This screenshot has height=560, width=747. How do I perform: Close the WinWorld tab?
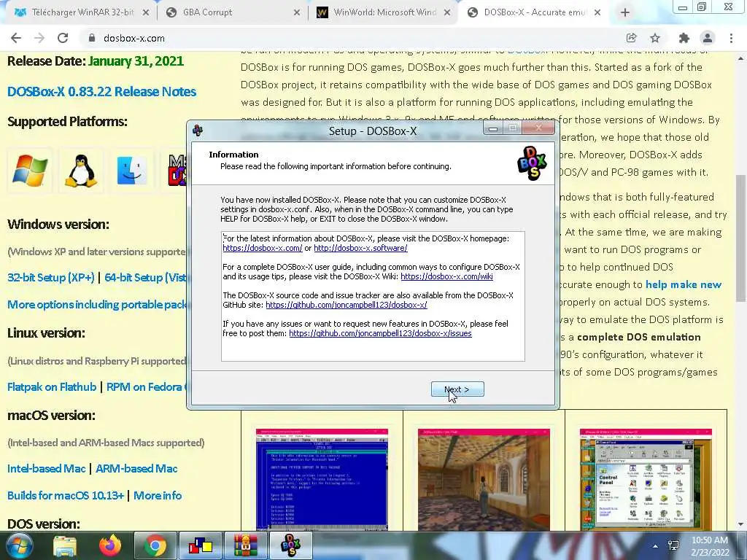click(x=447, y=12)
